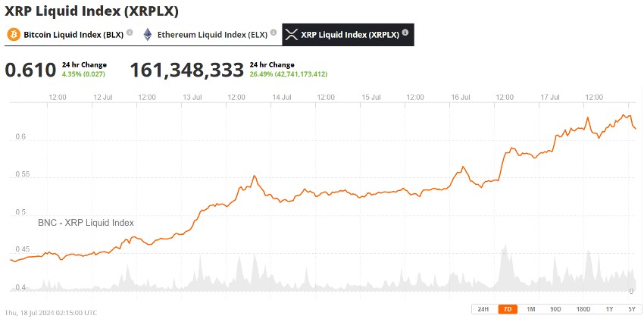Set chart range to 24H

coord(483,309)
